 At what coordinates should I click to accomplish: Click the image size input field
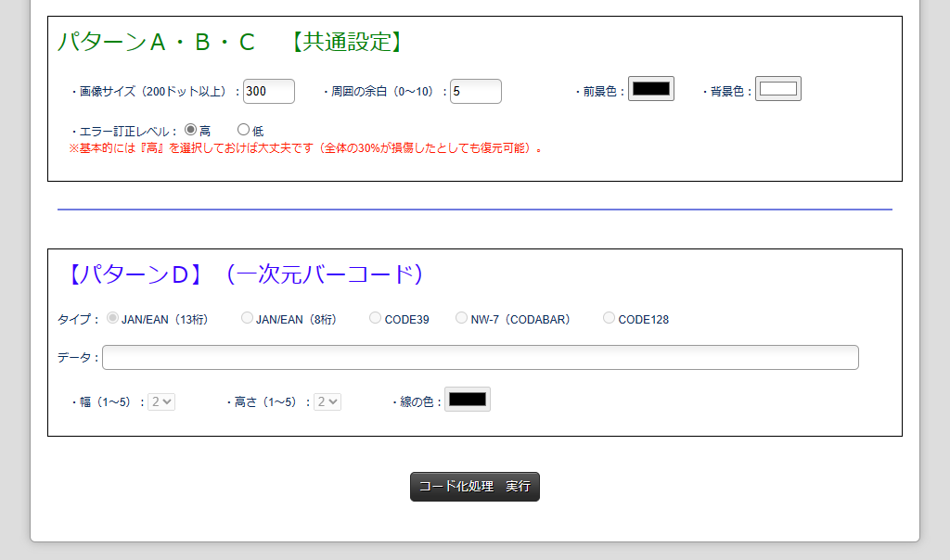point(268,91)
